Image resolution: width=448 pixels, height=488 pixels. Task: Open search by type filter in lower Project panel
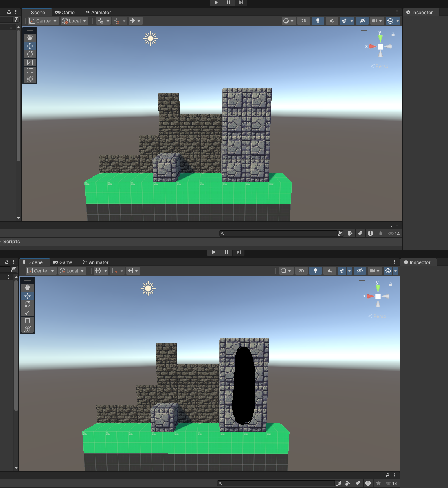[x=347, y=483]
